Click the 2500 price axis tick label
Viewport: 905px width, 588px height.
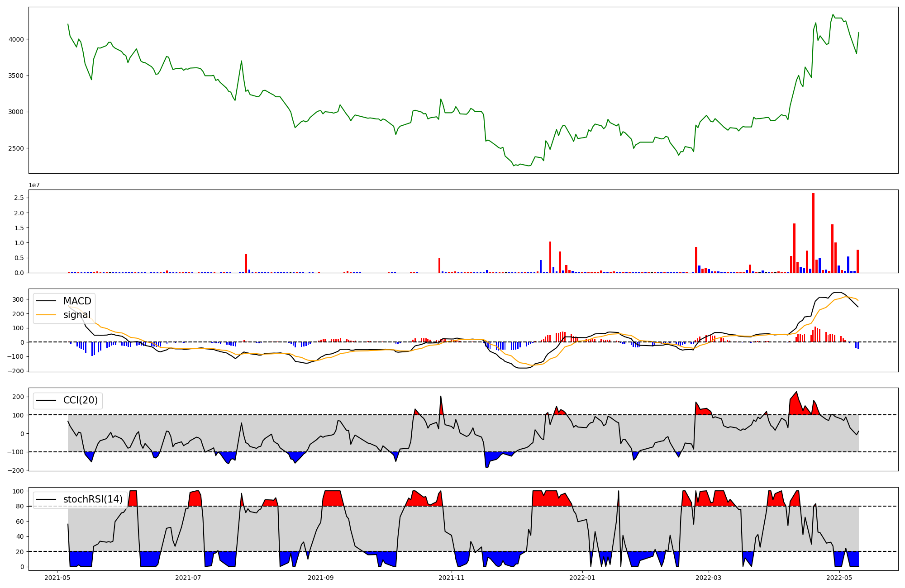pyautogui.click(x=16, y=148)
